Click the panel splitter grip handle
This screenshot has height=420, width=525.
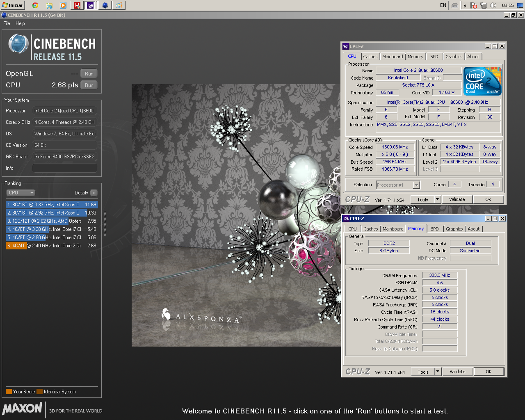[105, 224]
